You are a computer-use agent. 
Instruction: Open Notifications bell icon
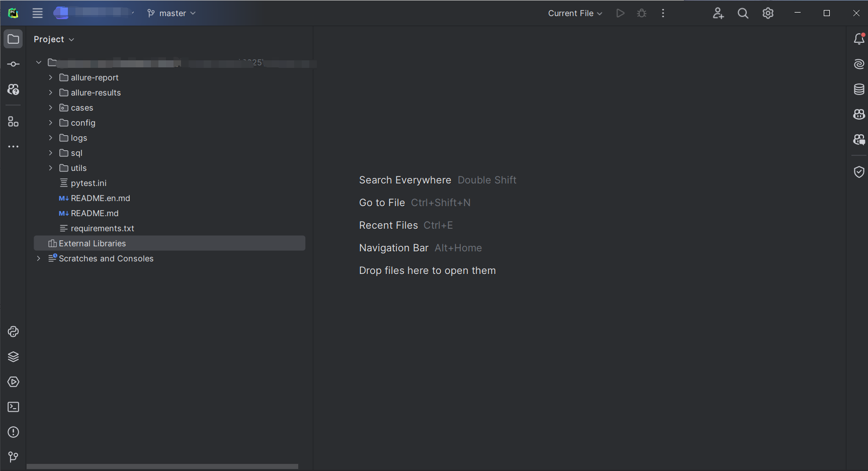pyautogui.click(x=859, y=39)
